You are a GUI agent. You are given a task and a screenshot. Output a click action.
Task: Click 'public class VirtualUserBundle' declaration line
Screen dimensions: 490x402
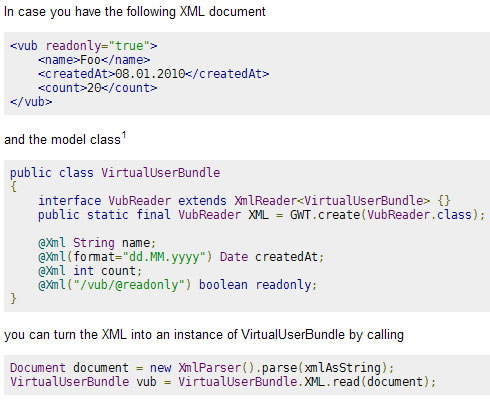click(115, 173)
